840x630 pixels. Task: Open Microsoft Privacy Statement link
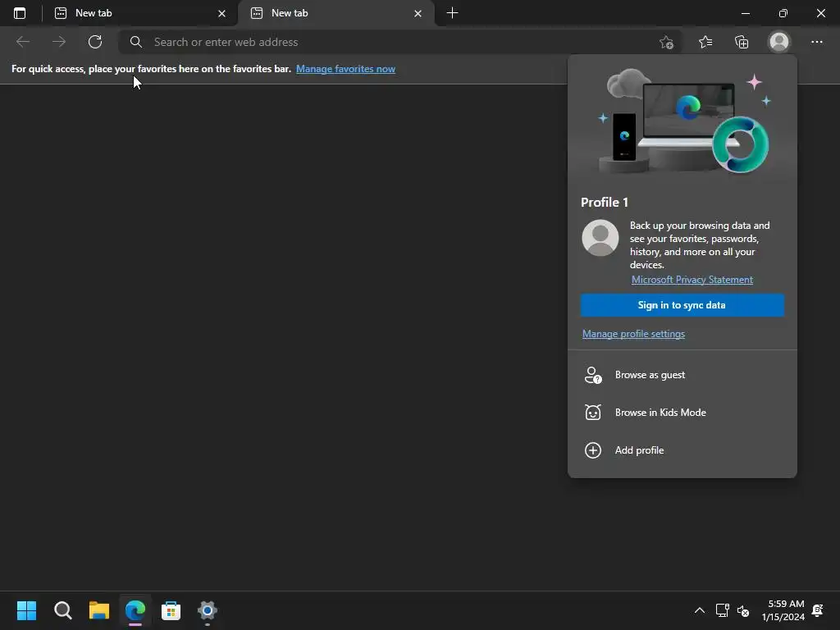(692, 280)
